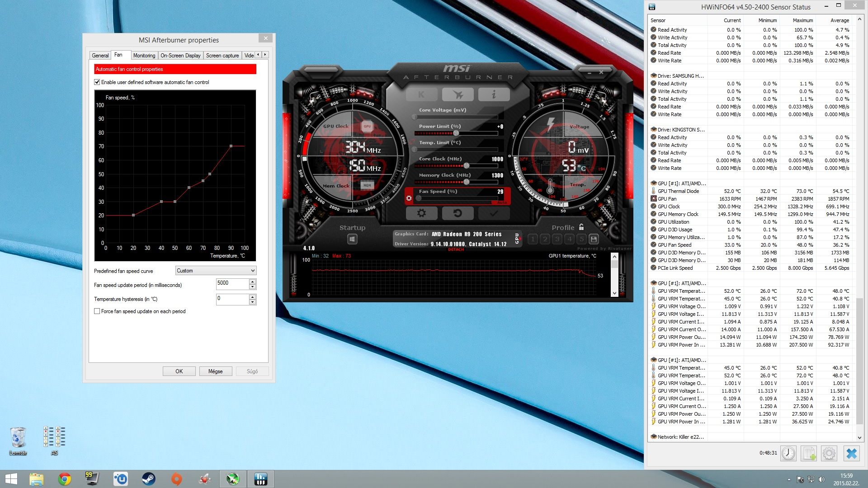Screen dimensions: 868x488
Task: Close the MSI Afterburner properties dialog
Action: click(x=266, y=38)
